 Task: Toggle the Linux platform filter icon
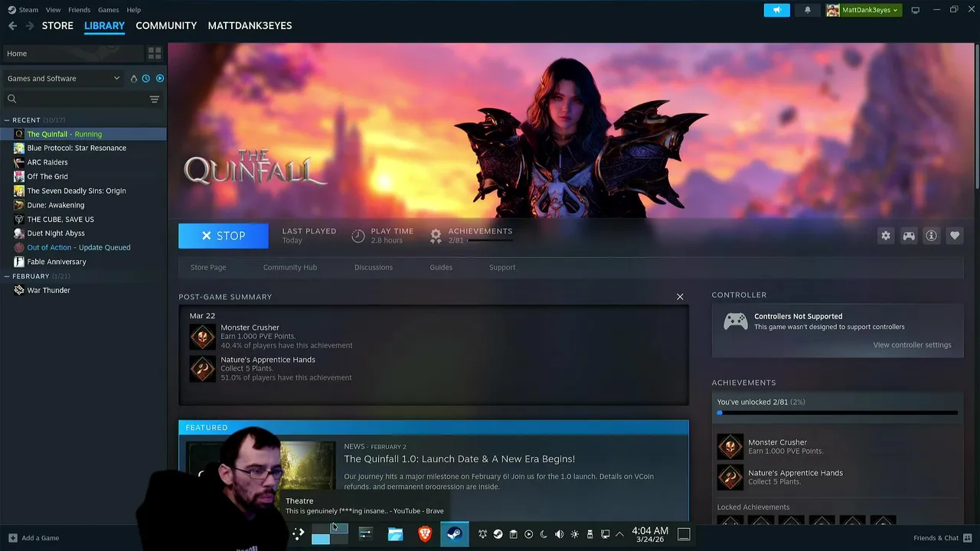134,78
